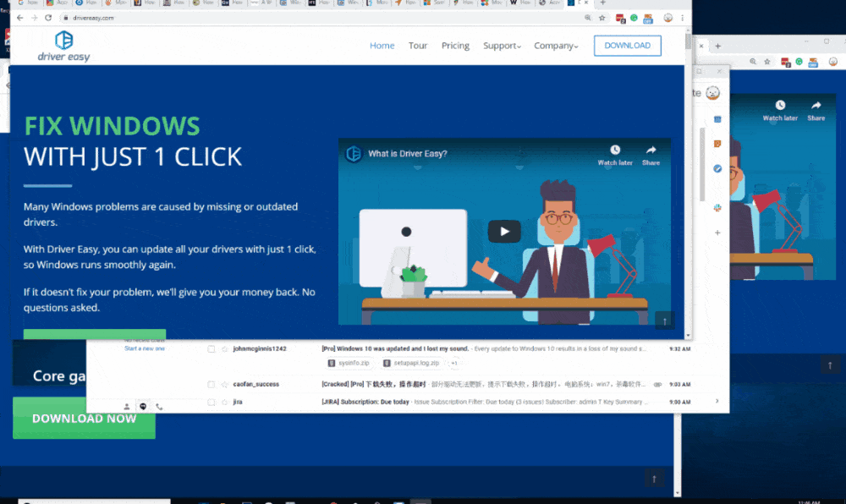Open the front Chrome three-dot menu
The height and width of the screenshot is (504, 846).
coord(682,18)
